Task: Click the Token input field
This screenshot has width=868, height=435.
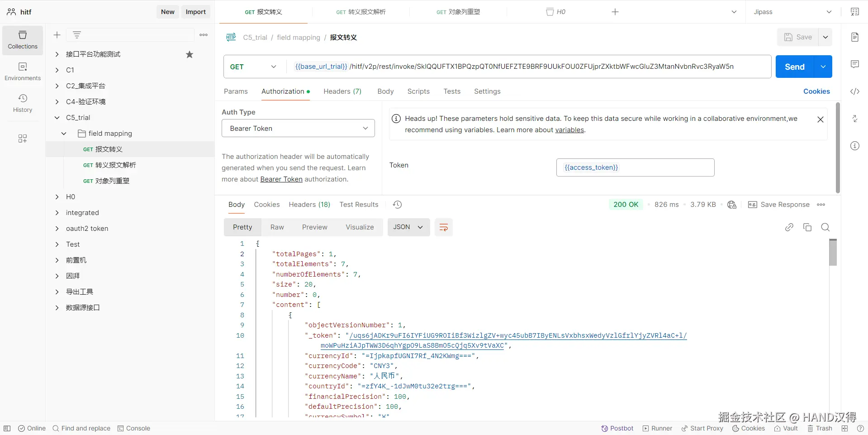Action: pyautogui.click(x=635, y=167)
